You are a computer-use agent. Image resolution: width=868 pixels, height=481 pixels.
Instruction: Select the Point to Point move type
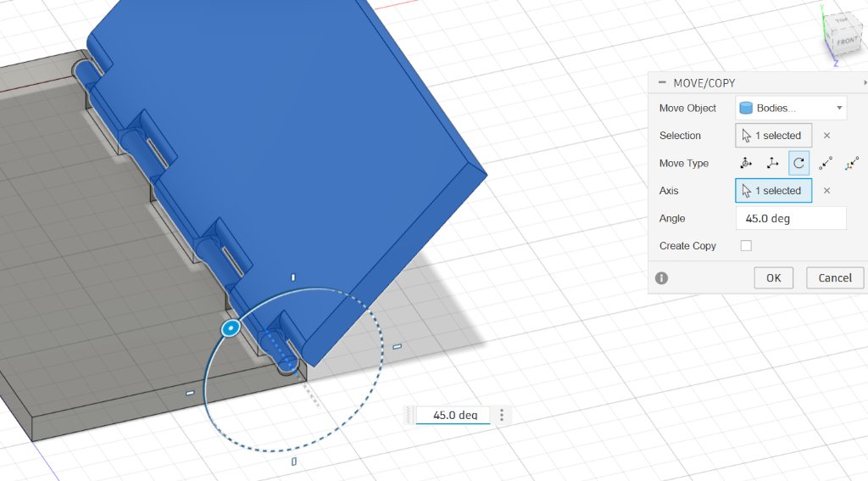(x=826, y=163)
